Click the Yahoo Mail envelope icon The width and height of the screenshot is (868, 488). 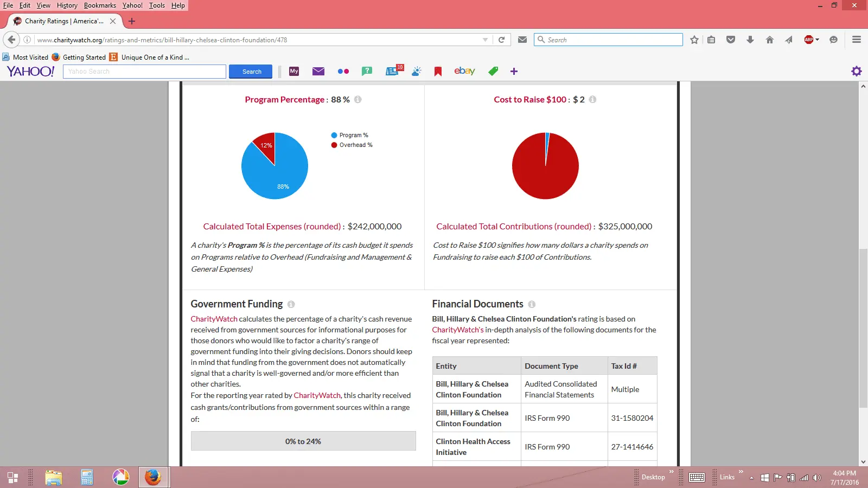[318, 71]
